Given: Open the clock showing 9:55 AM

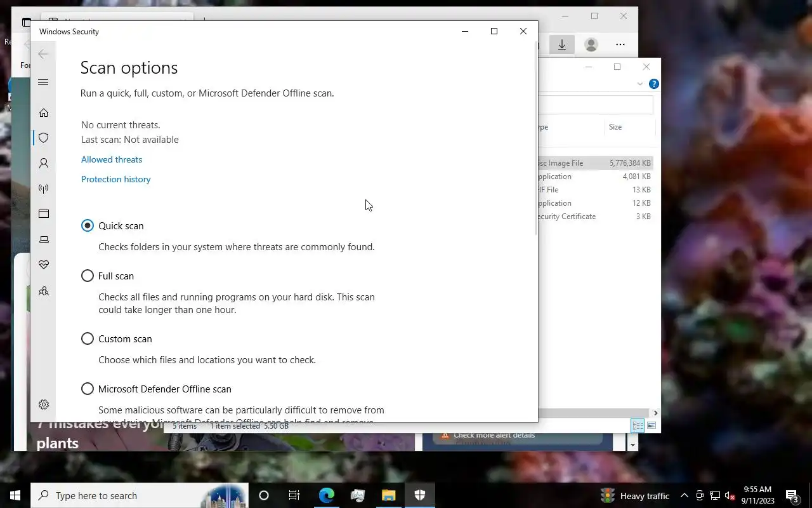Looking at the screenshot, I should 758,495.
